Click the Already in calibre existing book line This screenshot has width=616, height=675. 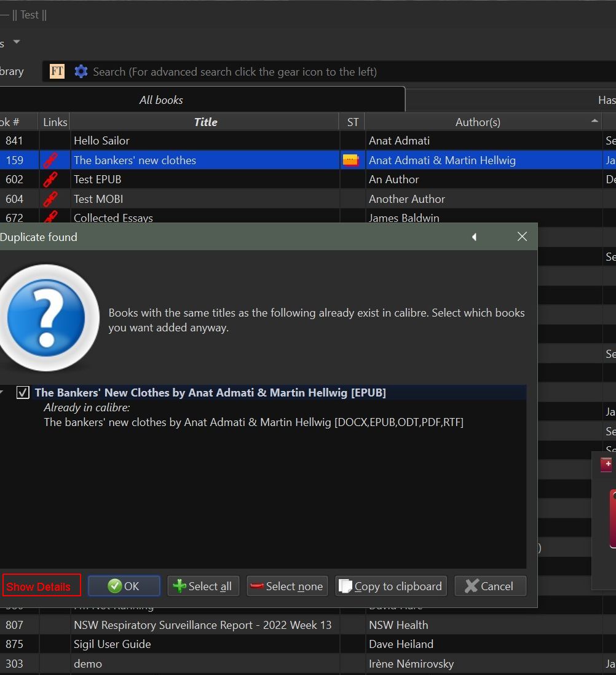click(253, 422)
